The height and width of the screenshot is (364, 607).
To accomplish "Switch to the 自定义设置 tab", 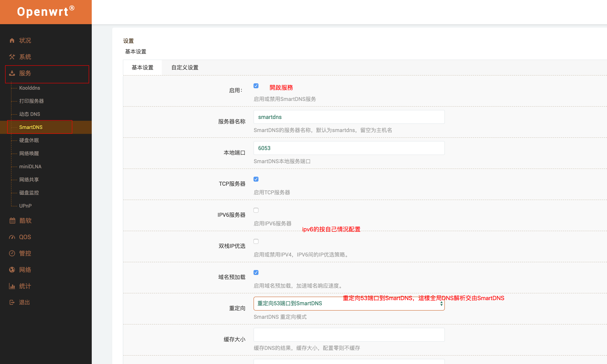I will coord(185,67).
